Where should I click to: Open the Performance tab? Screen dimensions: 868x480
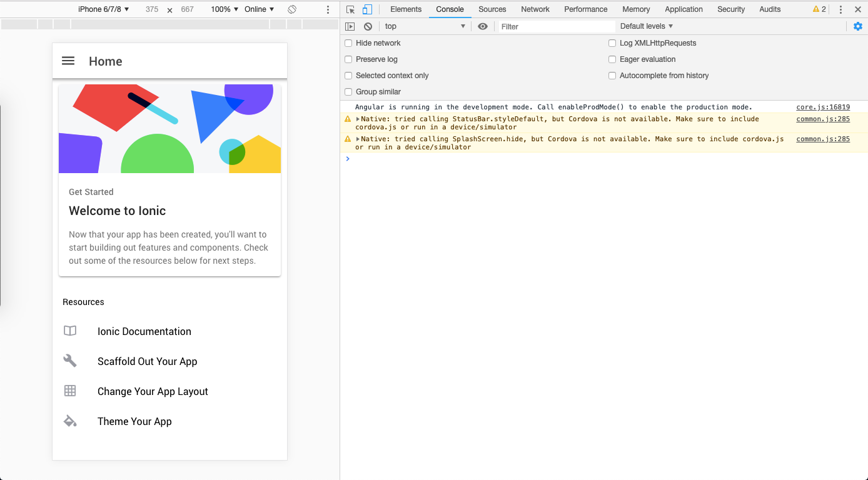[x=586, y=9]
